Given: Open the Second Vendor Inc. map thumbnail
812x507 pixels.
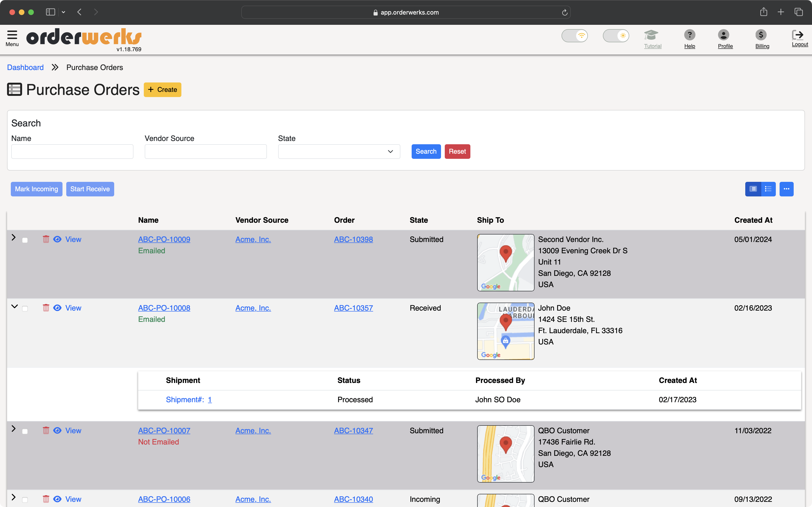Looking at the screenshot, I should tap(506, 263).
